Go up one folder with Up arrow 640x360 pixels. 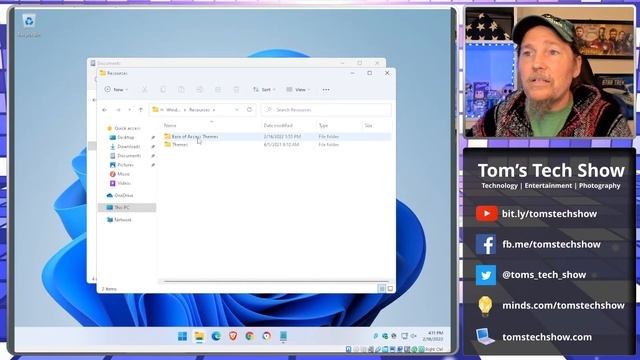pos(141,110)
